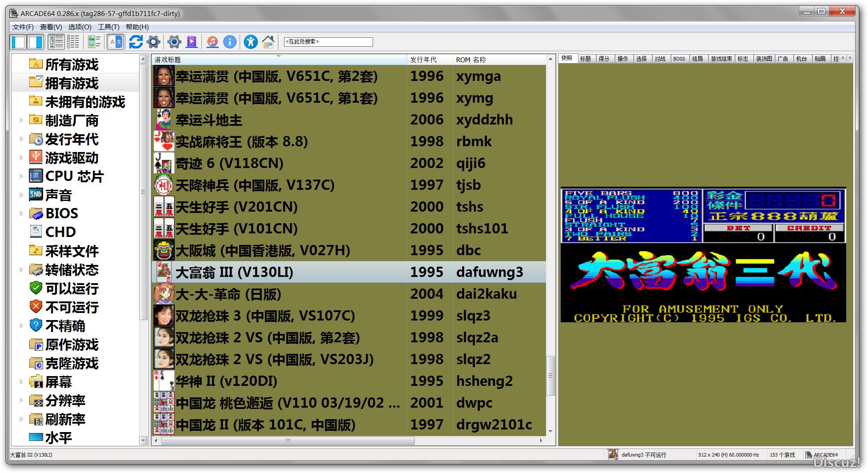Click the purple video film icon
The width and height of the screenshot is (868, 473).
[x=192, y=42]
